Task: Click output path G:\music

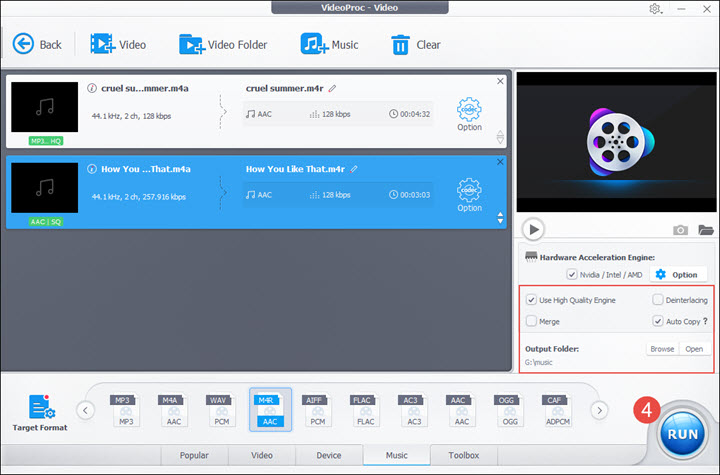Action: tap(539, 362)
